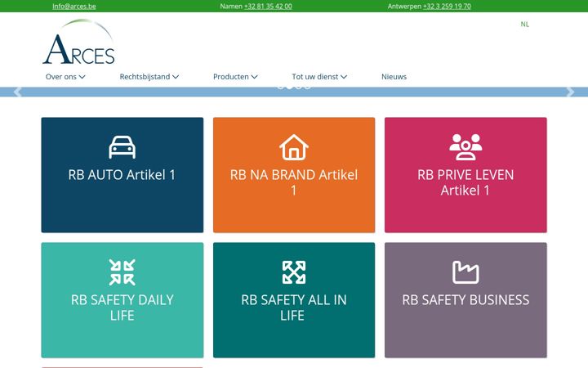
Task: Click the inward arrows icon in SAFETY DAILY LIFE tile
Action: (122, 272)
